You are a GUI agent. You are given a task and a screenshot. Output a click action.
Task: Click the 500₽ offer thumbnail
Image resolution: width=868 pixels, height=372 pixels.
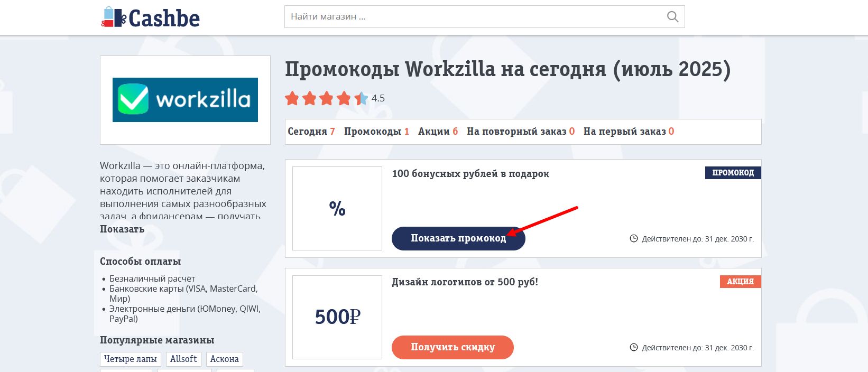coord(337,317)
